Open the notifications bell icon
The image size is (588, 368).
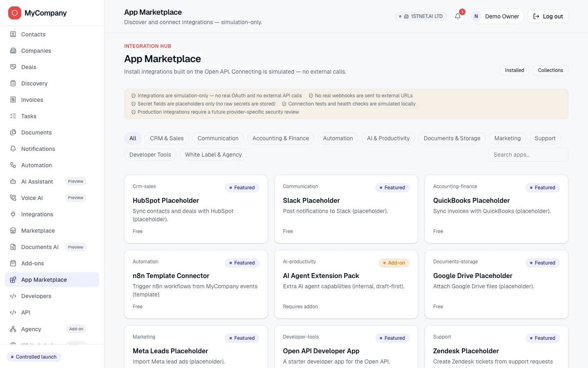(x=458, y=16)
